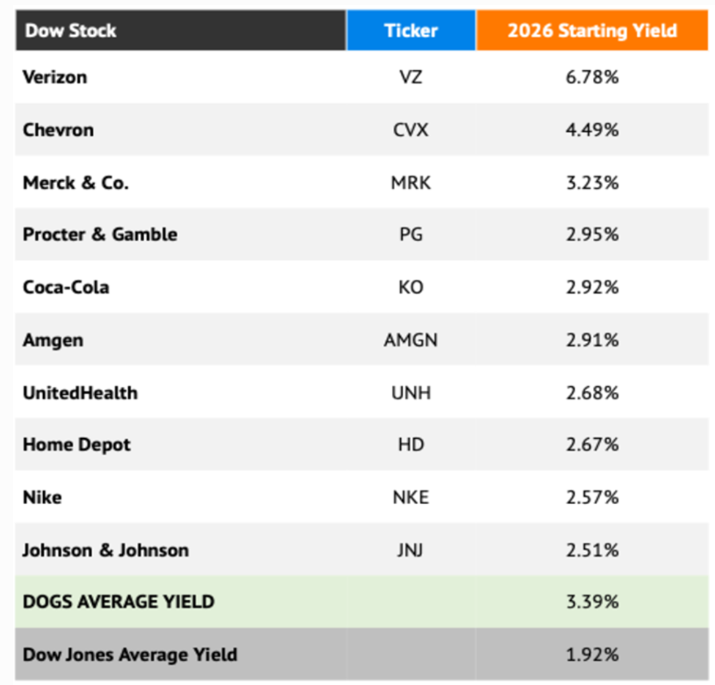Select the Merck & Co. cell
This screenshot has width=715, height=685.
[x=76, y=183]
